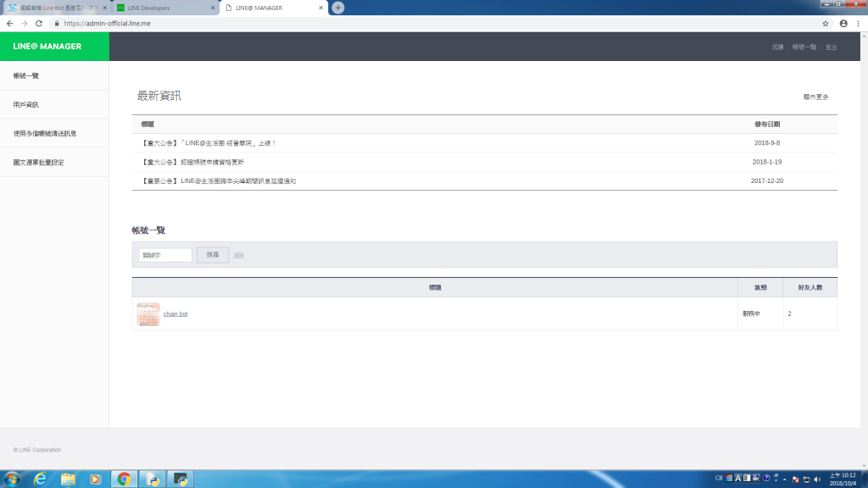Click the browser address bar URL
The height and width of the screenshot is (488, 868).
coord(107,23)
